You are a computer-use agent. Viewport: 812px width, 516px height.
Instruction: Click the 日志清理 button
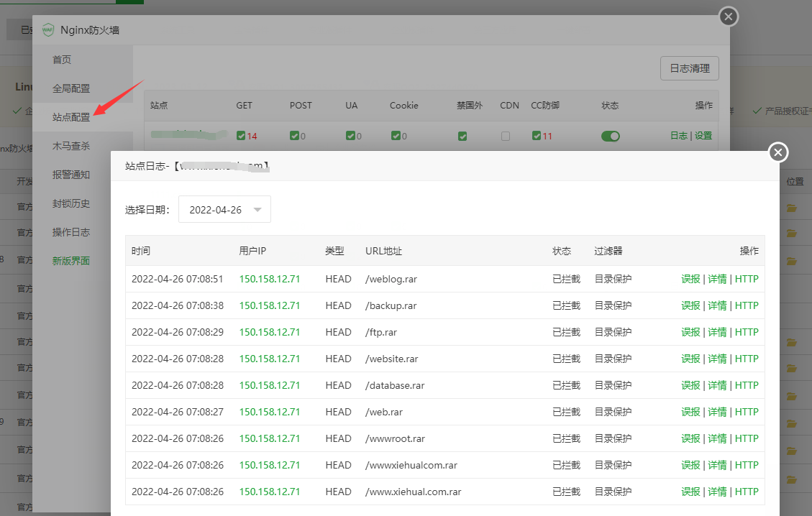tap(689, 68)
